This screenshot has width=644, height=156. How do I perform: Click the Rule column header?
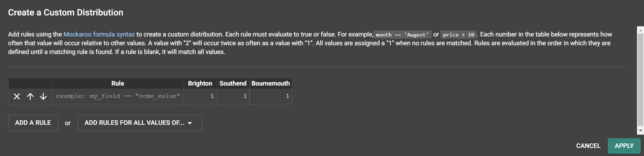point(118,83)
